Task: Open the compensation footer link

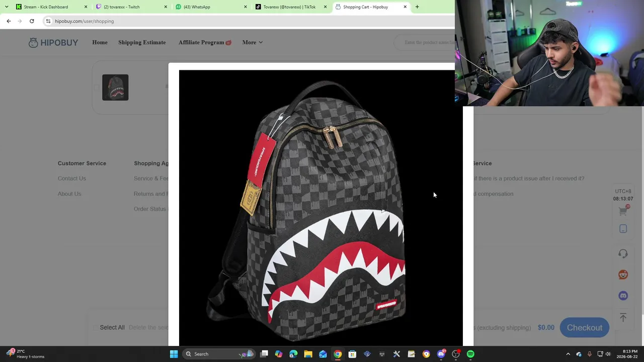Action: 493,194
